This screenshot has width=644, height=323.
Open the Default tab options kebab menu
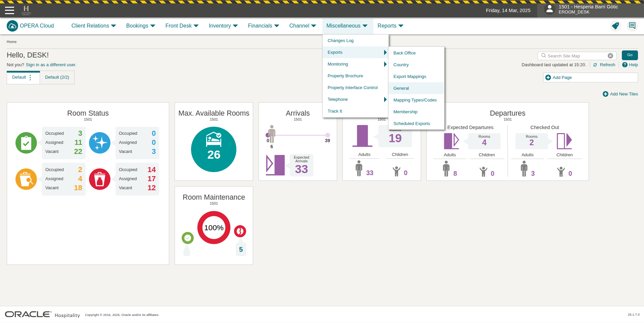coord(30,77)
